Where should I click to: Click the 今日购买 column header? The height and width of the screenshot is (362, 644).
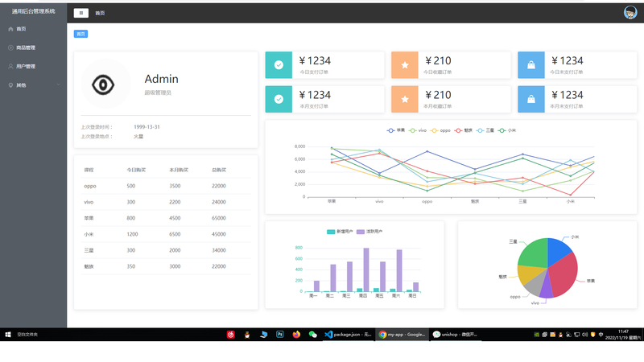136,170
